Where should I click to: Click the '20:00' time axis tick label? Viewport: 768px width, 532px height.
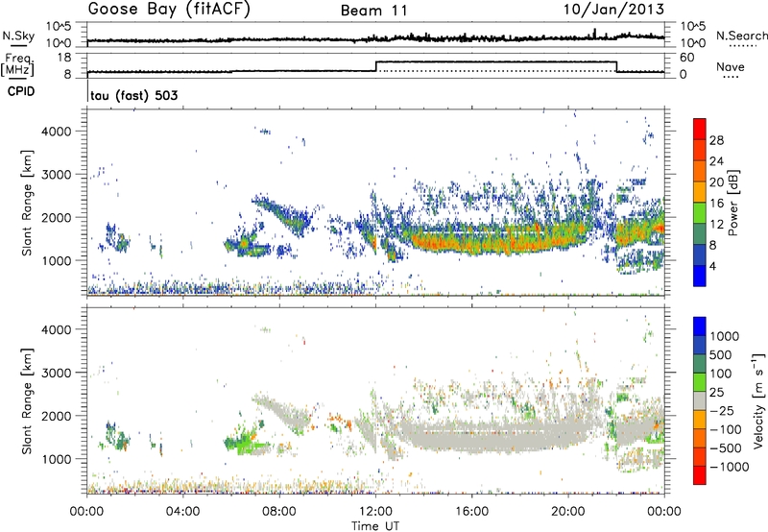click(x=568, y=512)
